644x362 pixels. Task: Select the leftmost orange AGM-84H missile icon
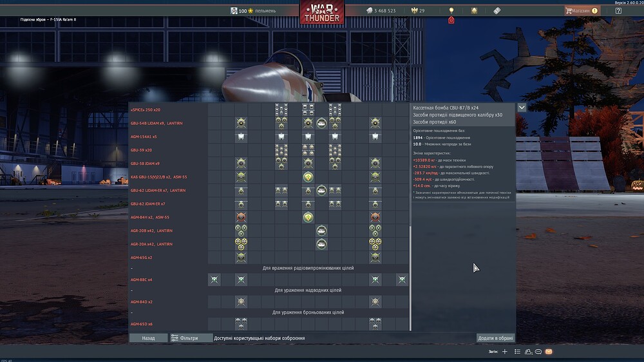[x=241, y=217]
